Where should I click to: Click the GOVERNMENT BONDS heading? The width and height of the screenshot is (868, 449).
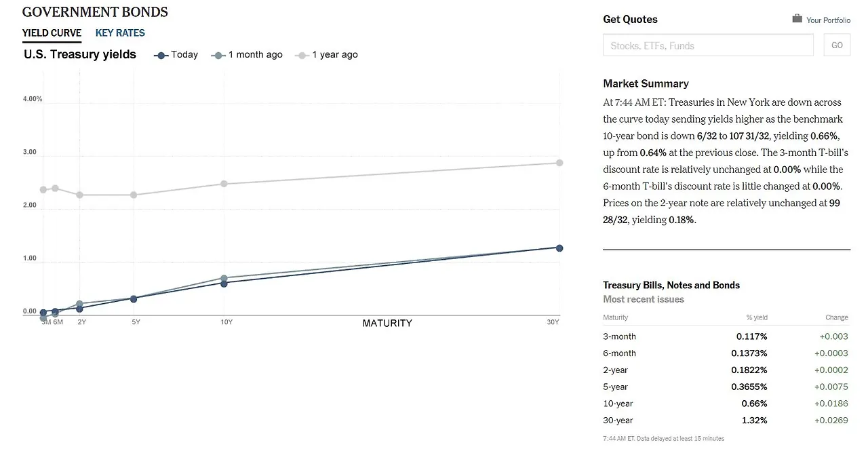click(x=94, y=12)
